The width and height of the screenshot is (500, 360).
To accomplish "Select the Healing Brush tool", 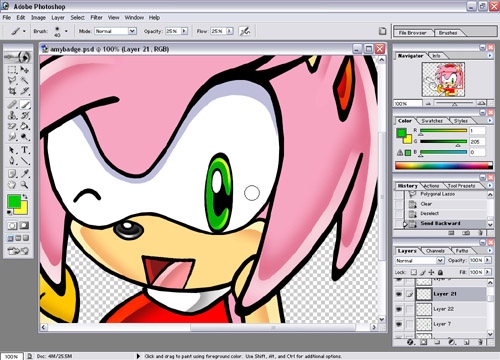I will click(12, 105).
